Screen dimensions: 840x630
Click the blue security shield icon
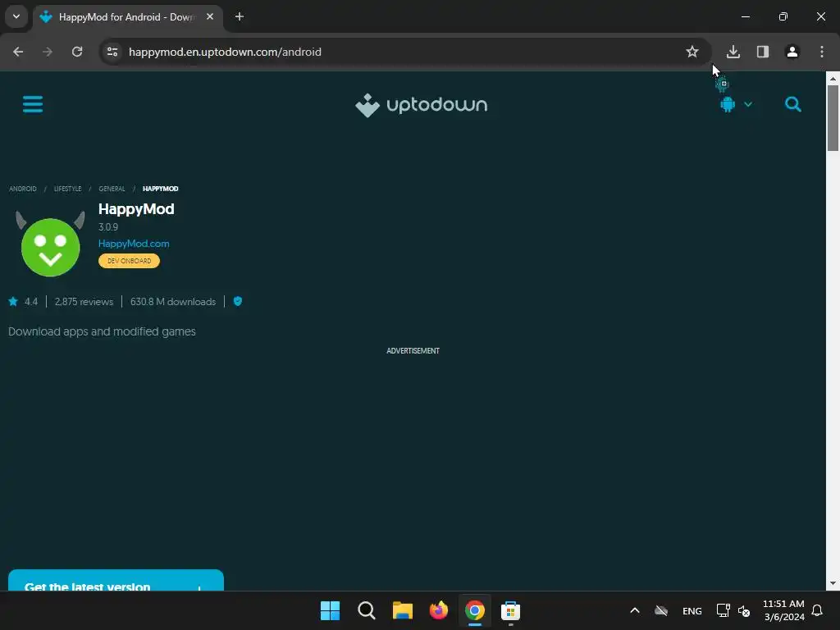point(238,302)
